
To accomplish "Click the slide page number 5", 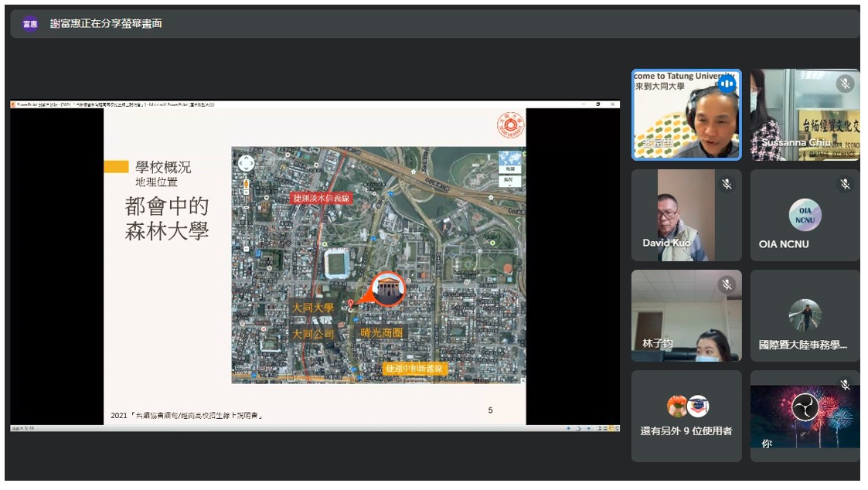I will [491, 410].
